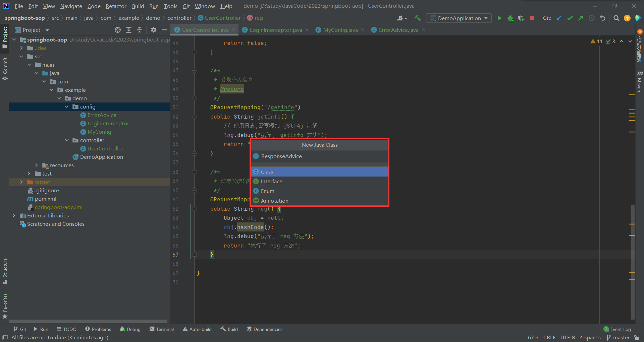Click the master branch widget

point(618,338)
